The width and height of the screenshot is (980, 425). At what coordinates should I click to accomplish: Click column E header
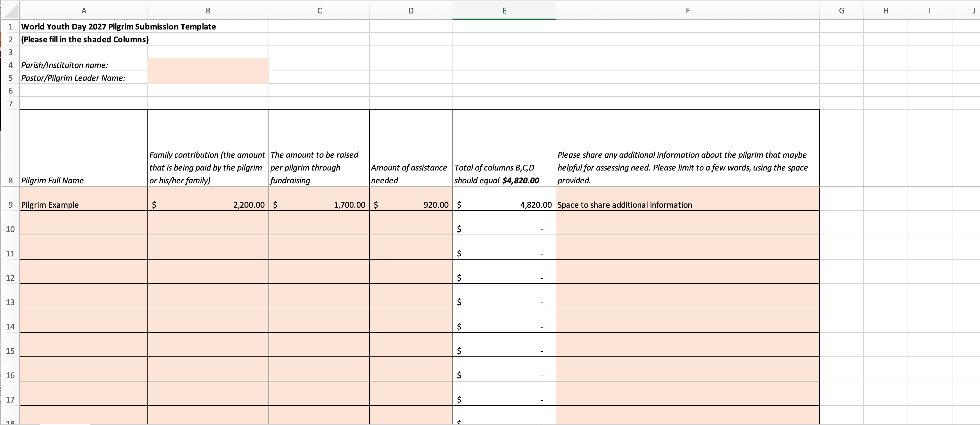pyautogui.click(x=504, y=11)
